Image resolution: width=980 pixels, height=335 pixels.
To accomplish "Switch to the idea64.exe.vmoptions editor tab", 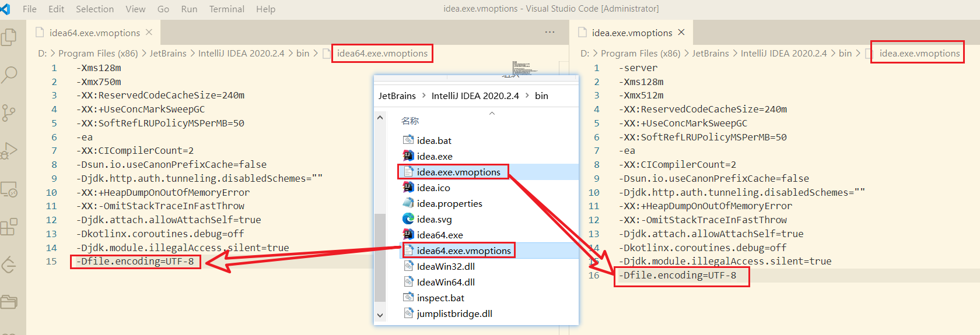I will pos(93,33).
